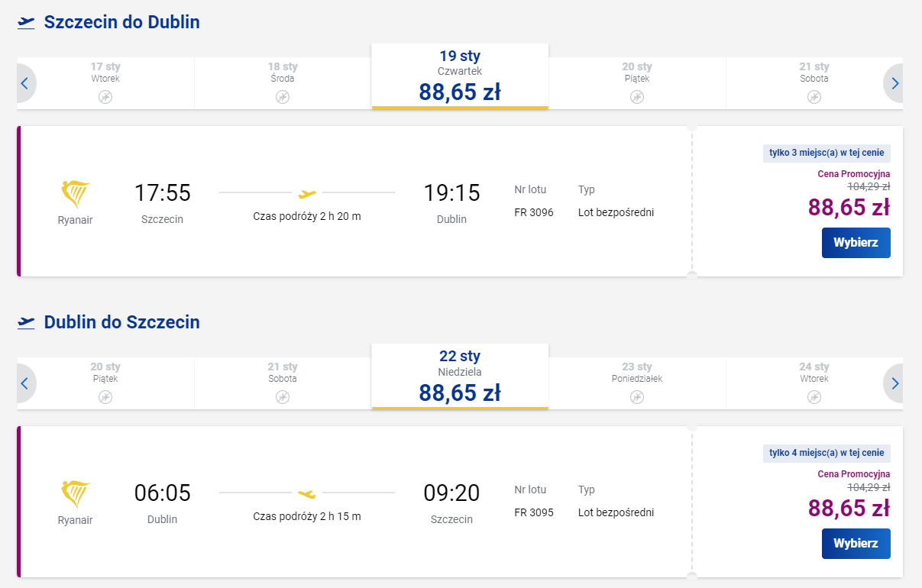Viewport: 922px width, 588px height.
Task: Click outbound price 88,65 zł in fare box
Action: 849,208
